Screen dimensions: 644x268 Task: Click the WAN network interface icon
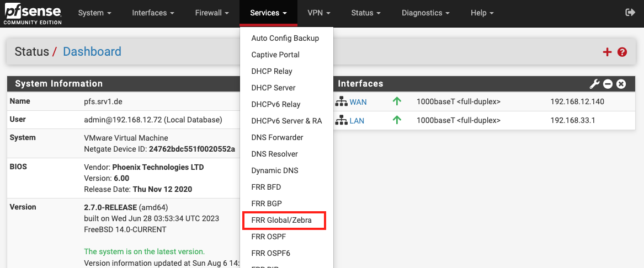[x=341, y=102]
